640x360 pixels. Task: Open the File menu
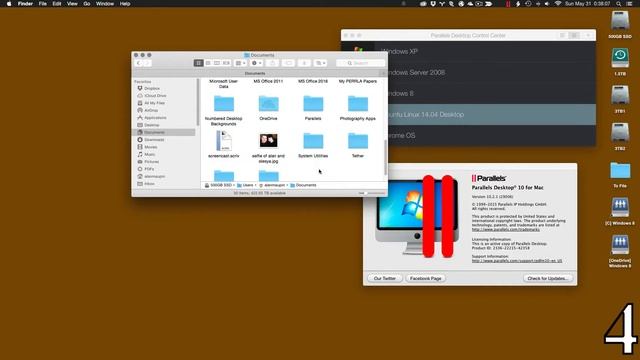(42, 4)
